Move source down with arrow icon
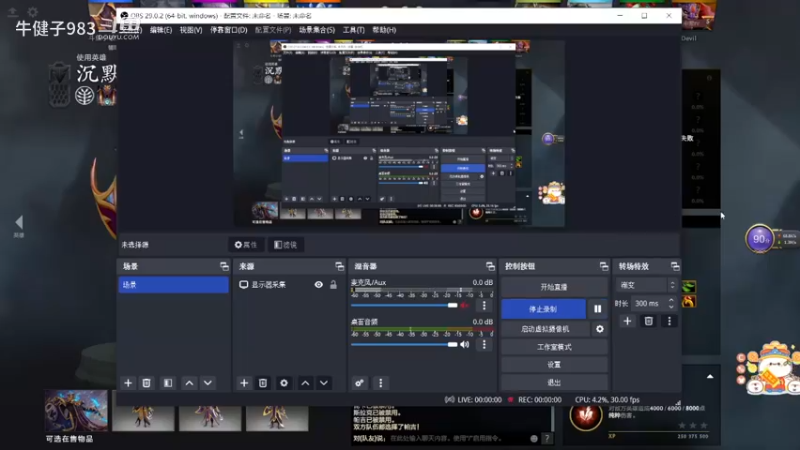 [324, 383]
